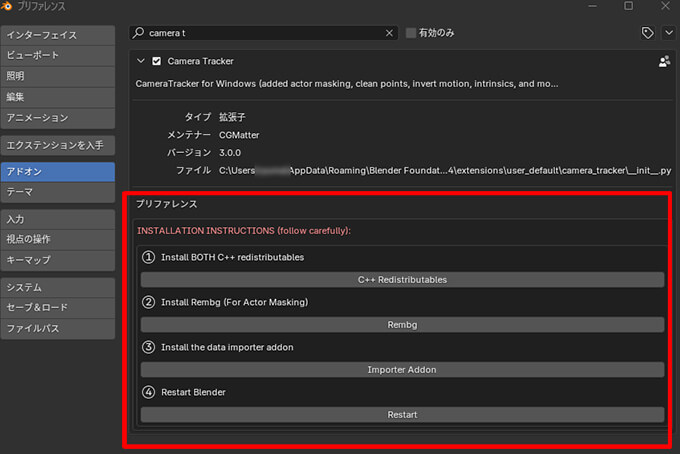Click the add-on file path text
Viewport: 680px width, 454px height.
pos(445,171)
